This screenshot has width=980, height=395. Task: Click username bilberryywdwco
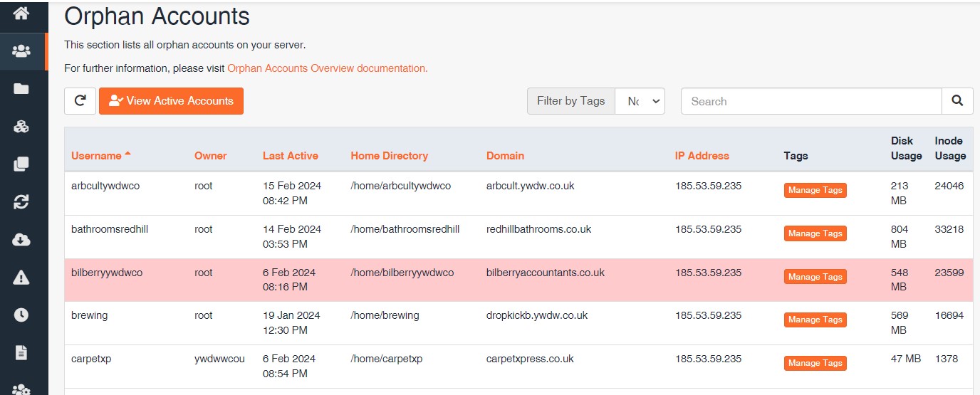[107, 273]
